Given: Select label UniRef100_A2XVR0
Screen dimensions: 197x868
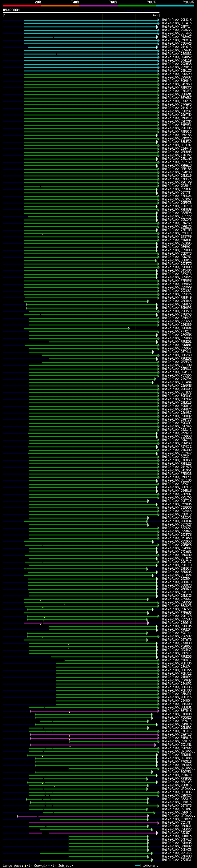Looking at the screenshot, I should click(177, 819).
